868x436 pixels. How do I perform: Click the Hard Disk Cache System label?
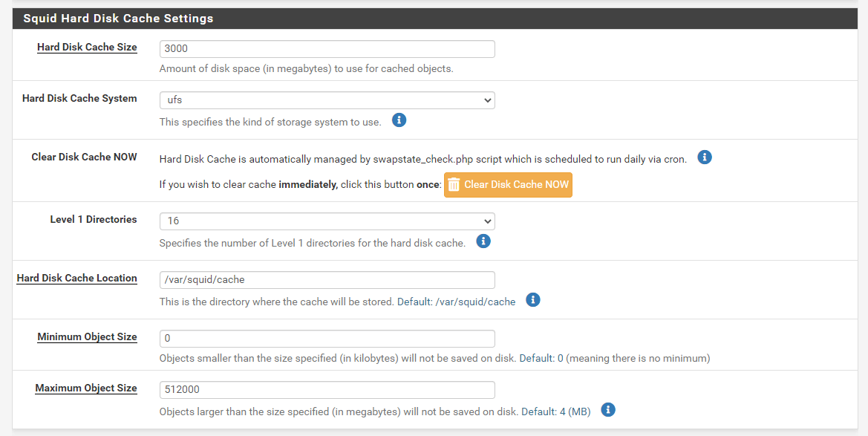tap(79, 99)
